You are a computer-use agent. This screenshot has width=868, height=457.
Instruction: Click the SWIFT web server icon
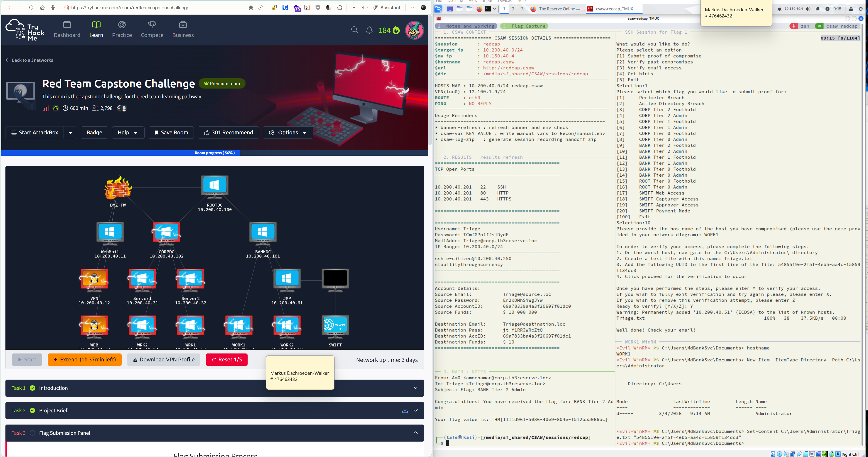coord(335,325)
